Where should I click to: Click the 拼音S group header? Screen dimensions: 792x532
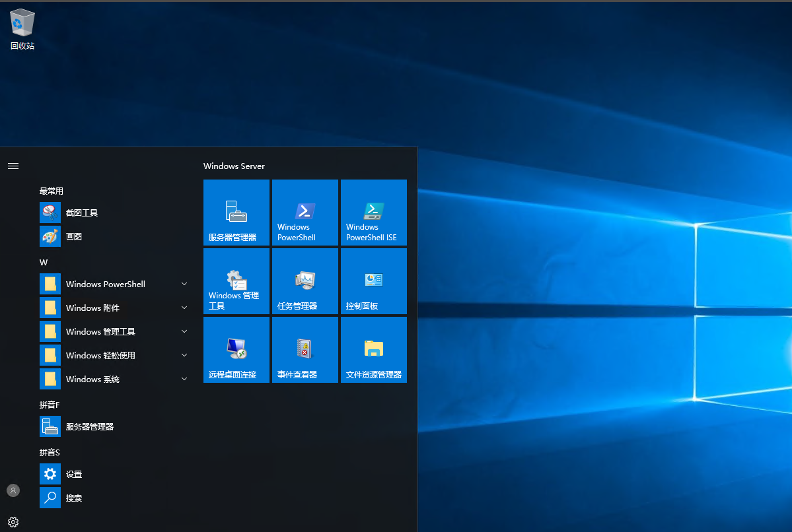point(50,452)
